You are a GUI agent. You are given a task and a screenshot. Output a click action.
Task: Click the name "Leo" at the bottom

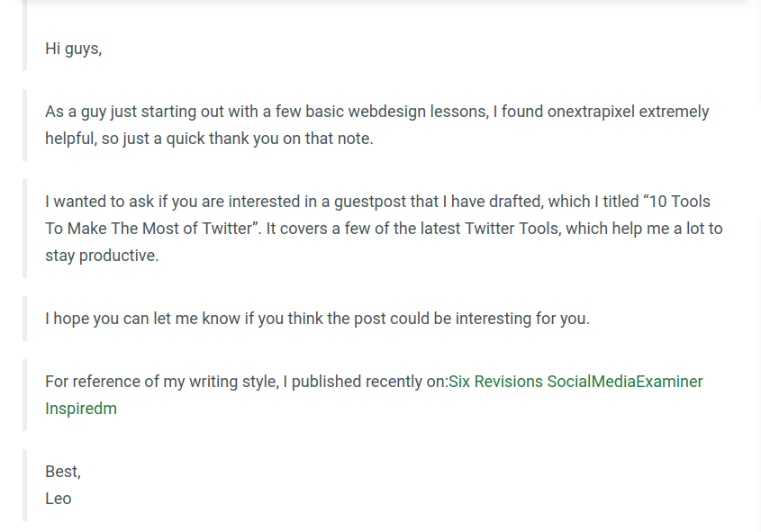[59, 499]
